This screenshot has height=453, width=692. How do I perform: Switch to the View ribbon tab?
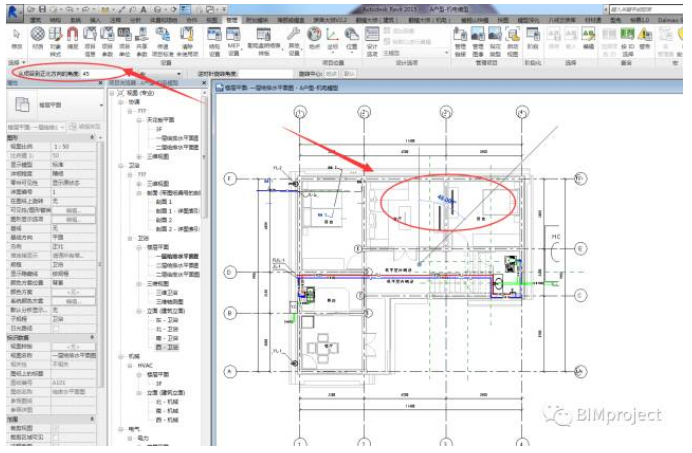click(x=212, y=20)
